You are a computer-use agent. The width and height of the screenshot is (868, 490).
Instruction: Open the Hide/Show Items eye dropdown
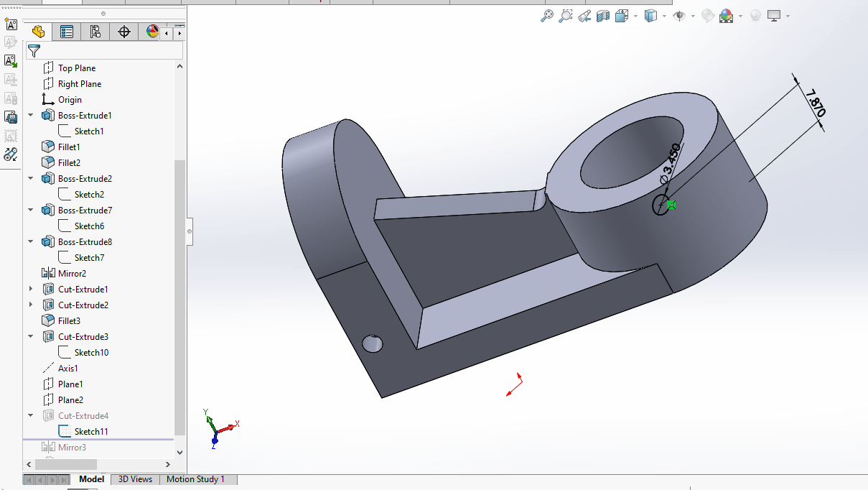(x=694, y=16)
